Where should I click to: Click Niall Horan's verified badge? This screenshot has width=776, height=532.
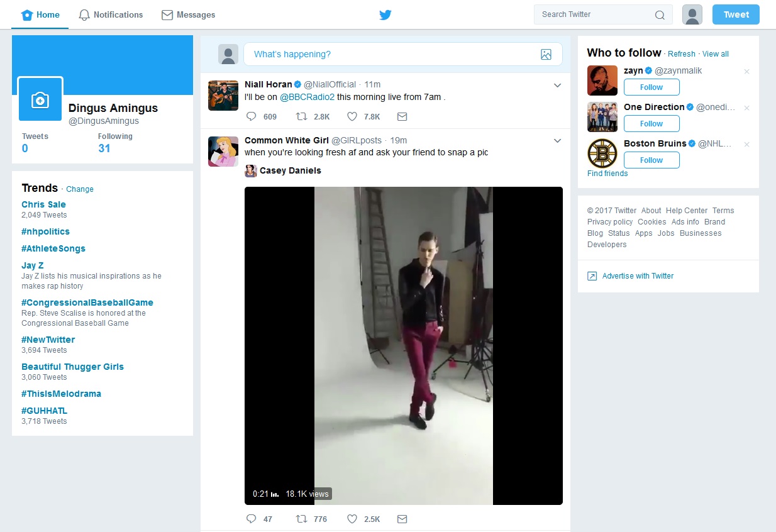[298, 85]
